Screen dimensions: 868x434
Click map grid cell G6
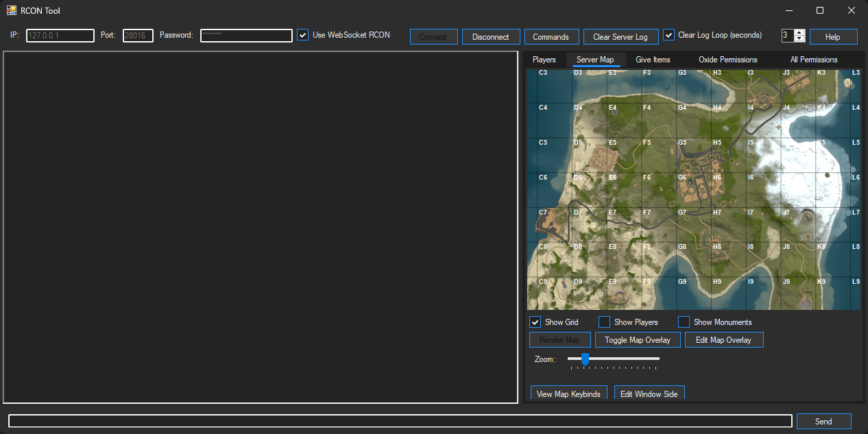coord(693,191)
